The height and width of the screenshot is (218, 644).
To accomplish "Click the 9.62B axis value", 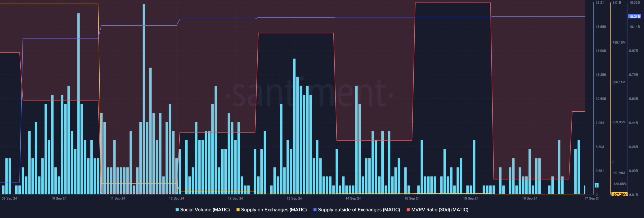I will click(x=633, y=99).
